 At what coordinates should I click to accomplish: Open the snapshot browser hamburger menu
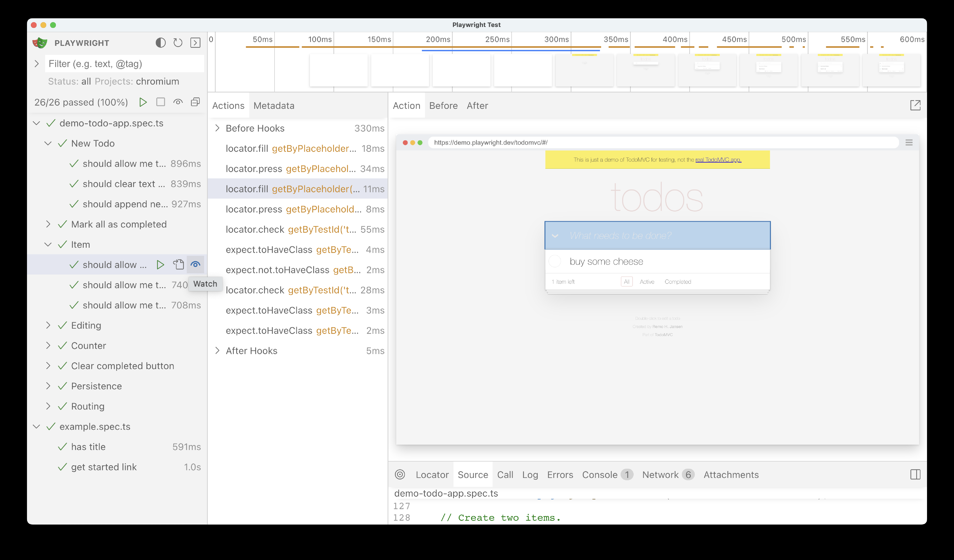click(909, 143)
